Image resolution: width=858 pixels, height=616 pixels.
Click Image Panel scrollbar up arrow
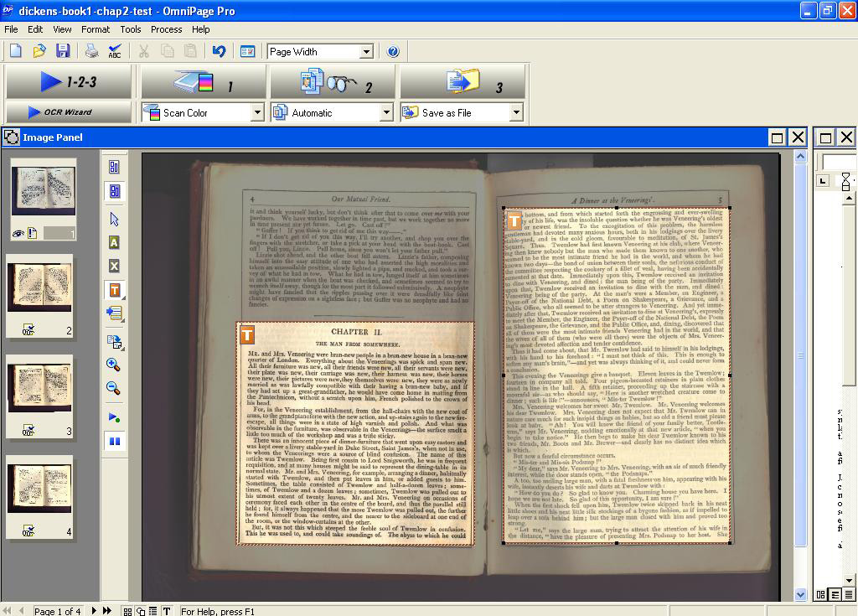[x=800, y=158]
